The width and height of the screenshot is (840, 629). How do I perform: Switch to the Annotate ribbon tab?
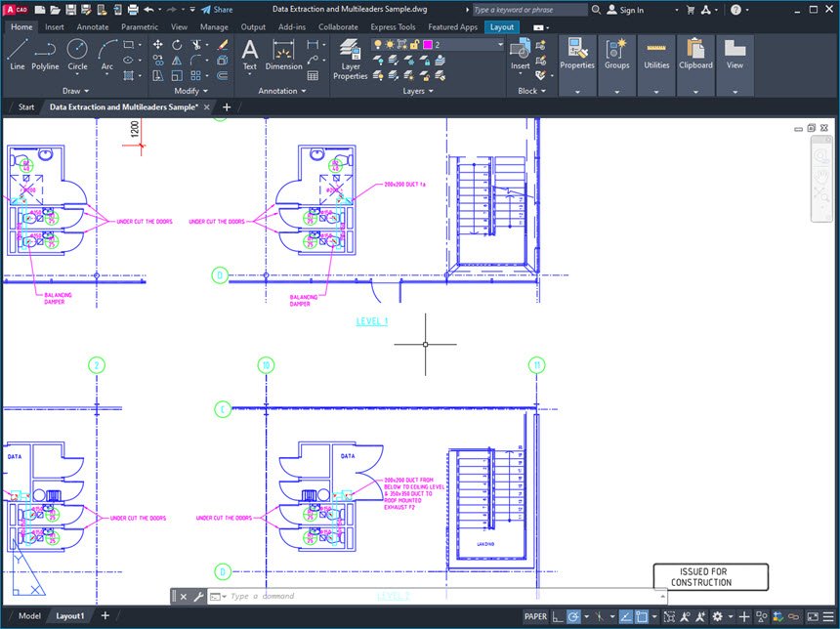tap(92, 26)
